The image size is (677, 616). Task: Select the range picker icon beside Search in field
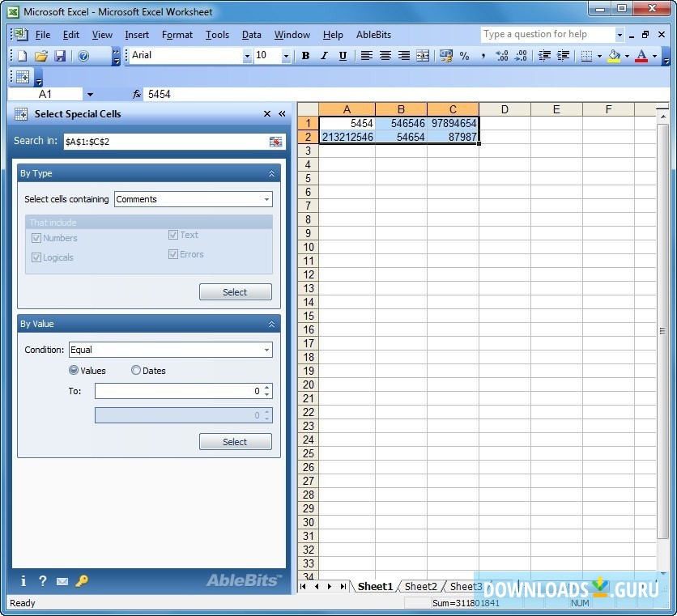[275, 141]
